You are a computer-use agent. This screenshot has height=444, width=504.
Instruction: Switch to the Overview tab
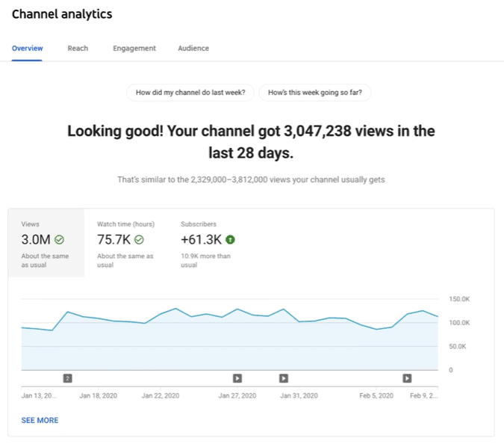click(28, 49)
